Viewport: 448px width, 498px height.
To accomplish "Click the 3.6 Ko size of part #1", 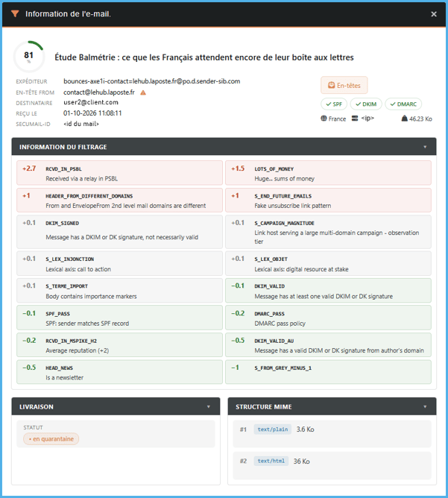I will 305,429.
